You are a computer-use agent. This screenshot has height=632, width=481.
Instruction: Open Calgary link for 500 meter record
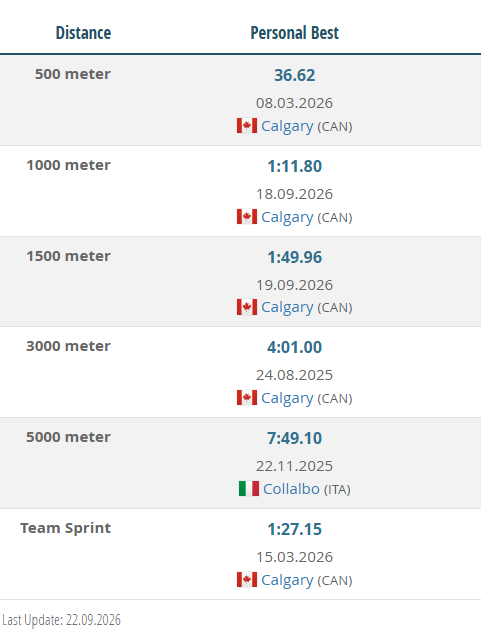(287, 127)
